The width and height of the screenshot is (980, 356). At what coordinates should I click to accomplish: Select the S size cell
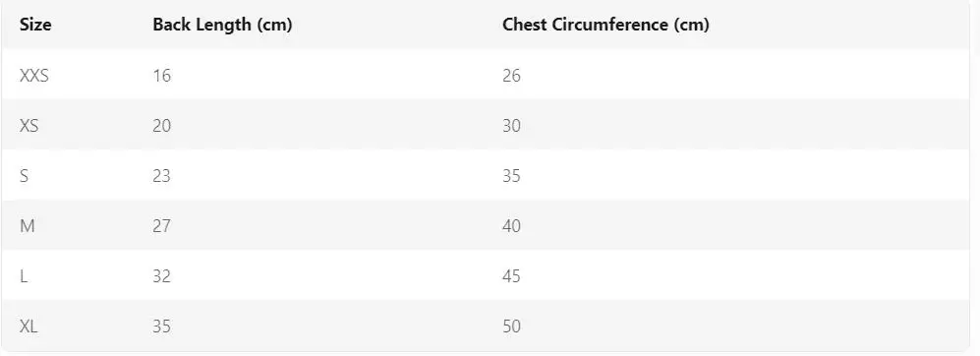point(25,176)
